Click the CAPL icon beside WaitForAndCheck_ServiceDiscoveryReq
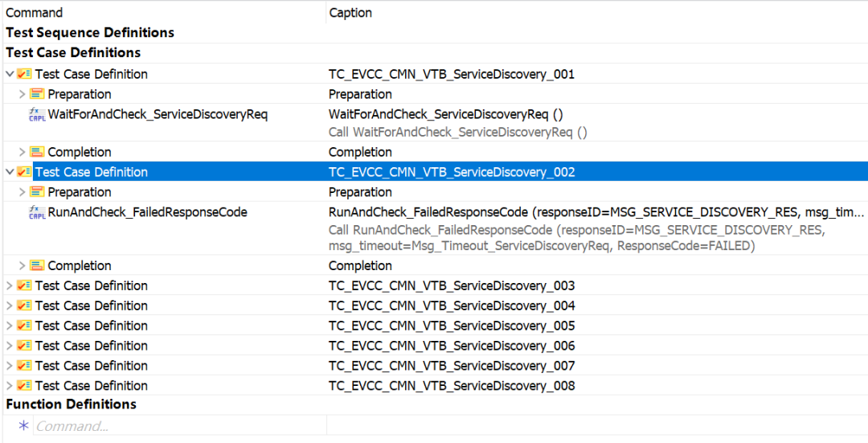Viewport: 868px width, 443px height. click(x=37, y=114)
